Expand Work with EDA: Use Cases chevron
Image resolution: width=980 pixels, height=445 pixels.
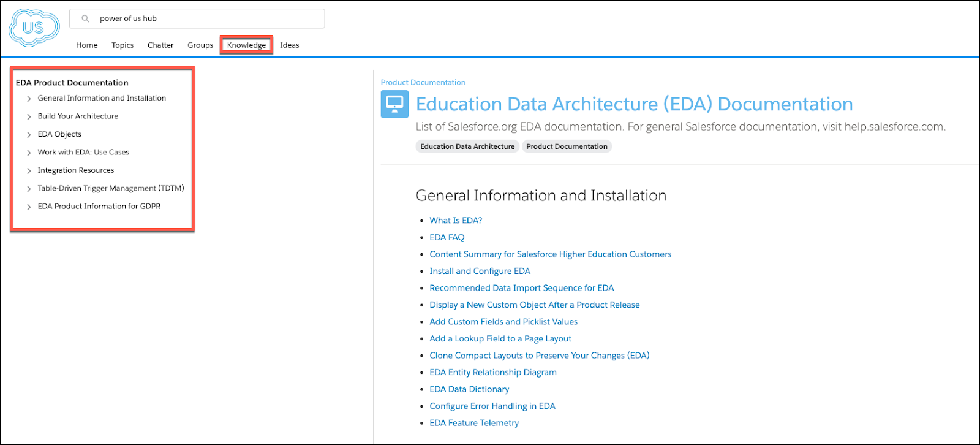click(x=29, y=153)
